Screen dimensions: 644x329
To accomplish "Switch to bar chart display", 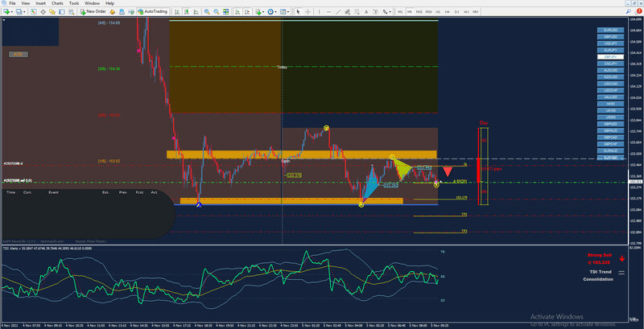I will click(176, 11).
